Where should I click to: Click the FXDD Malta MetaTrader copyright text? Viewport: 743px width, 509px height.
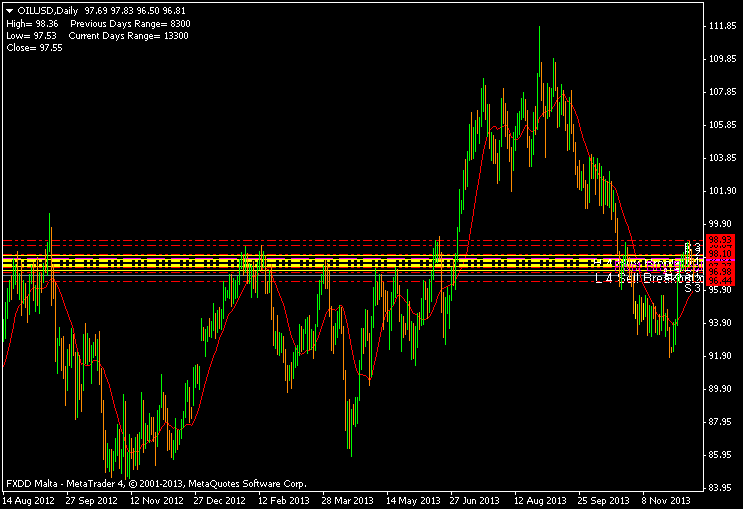[x=155, y=482]
